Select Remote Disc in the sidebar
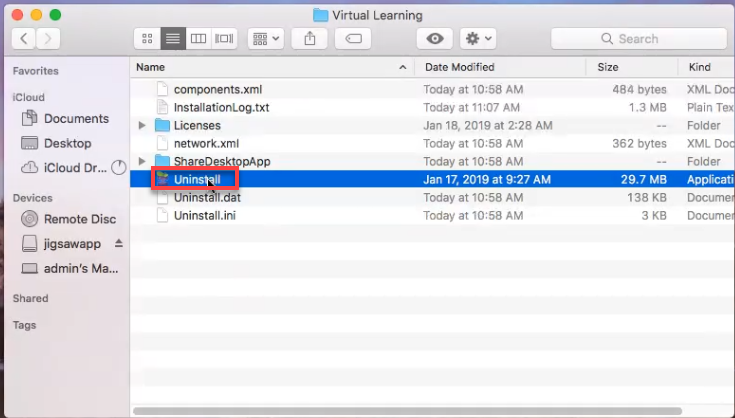The width and height of the screenshot is (735, 418). pos(80,219)
